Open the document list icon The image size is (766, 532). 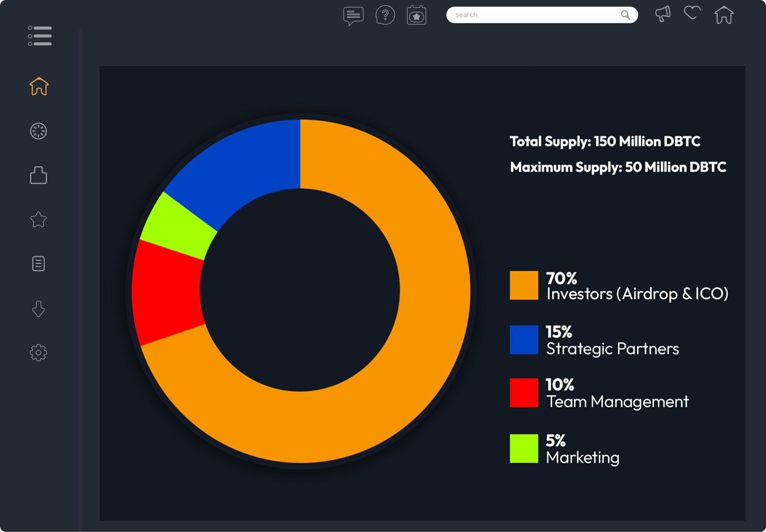38,264
